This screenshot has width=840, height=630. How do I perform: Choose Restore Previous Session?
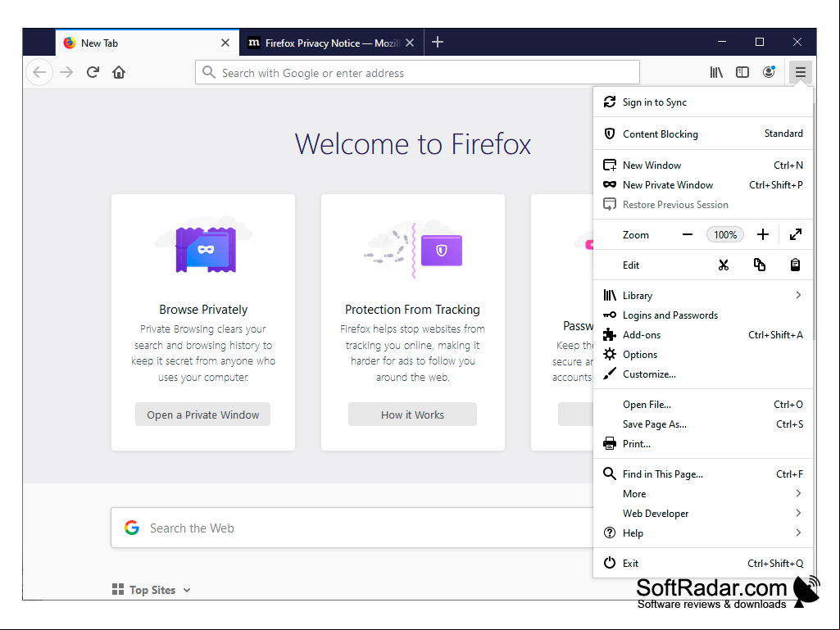(703, 205)
